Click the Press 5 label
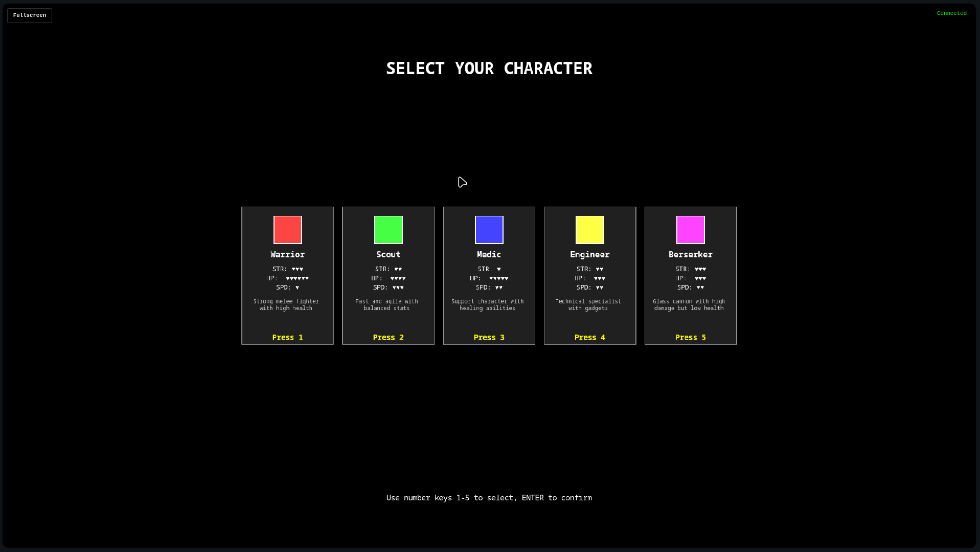Image resolution: width=980 pixels, height=552 pixels. tap(691, 337)
